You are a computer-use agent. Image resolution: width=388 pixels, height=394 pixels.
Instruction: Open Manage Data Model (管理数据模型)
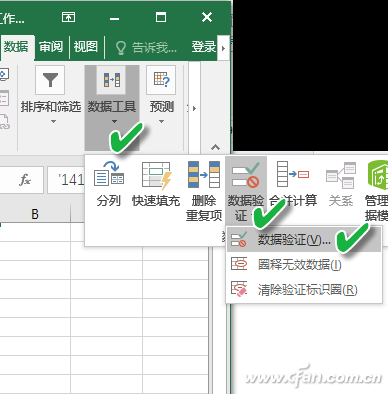376,191
